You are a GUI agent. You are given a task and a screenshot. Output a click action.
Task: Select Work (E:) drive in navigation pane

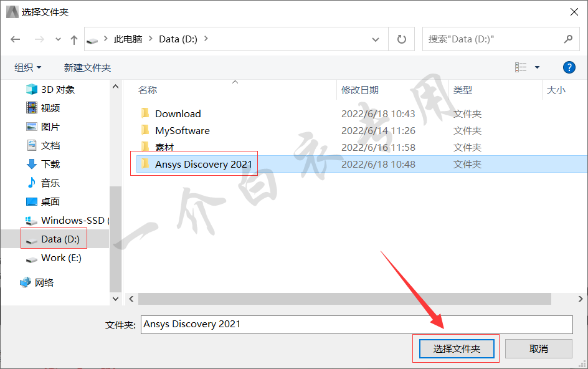61,258
